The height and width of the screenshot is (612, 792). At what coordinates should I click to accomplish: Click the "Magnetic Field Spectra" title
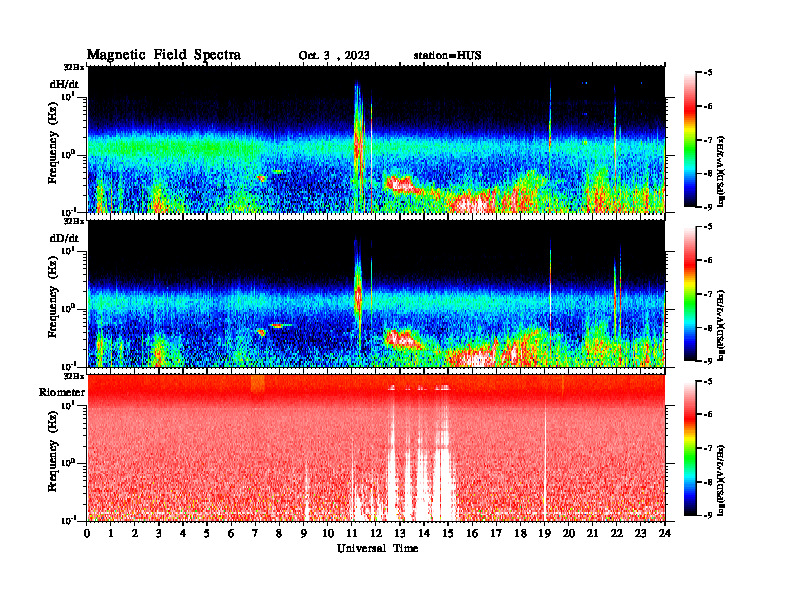tap(164, 55)
